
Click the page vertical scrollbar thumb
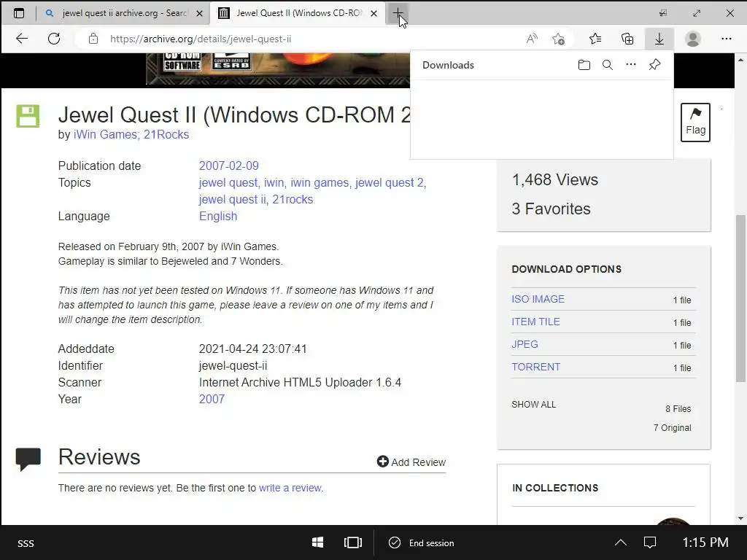(x=740, y=298)
